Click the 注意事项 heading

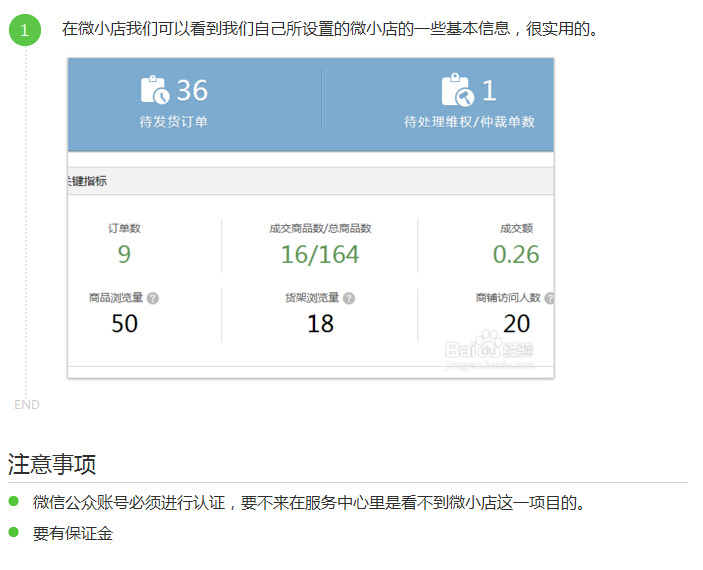pyautogui.click(x=52, y=464)
